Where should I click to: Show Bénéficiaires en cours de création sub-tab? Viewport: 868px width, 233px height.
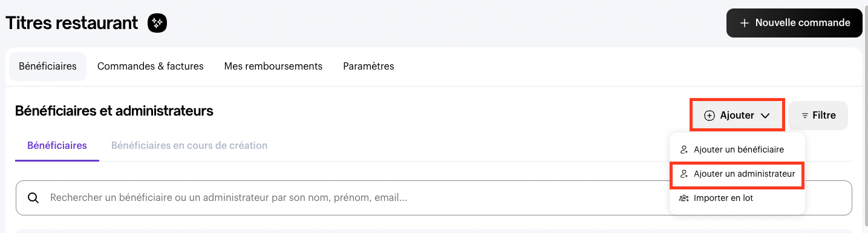[x=189, y=146]
